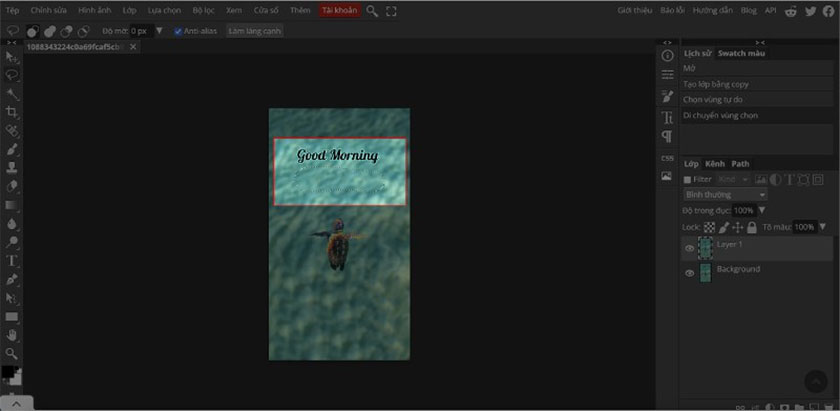This screenshot has width=840, height=411.
Task: Open the Properties sliders panel icon
Action: pos(667,74)
